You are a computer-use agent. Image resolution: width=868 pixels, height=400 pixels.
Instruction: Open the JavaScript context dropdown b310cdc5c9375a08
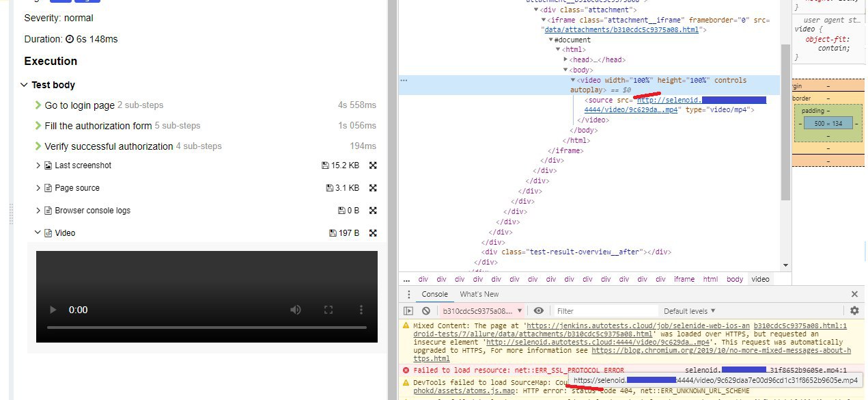[482, 310]
